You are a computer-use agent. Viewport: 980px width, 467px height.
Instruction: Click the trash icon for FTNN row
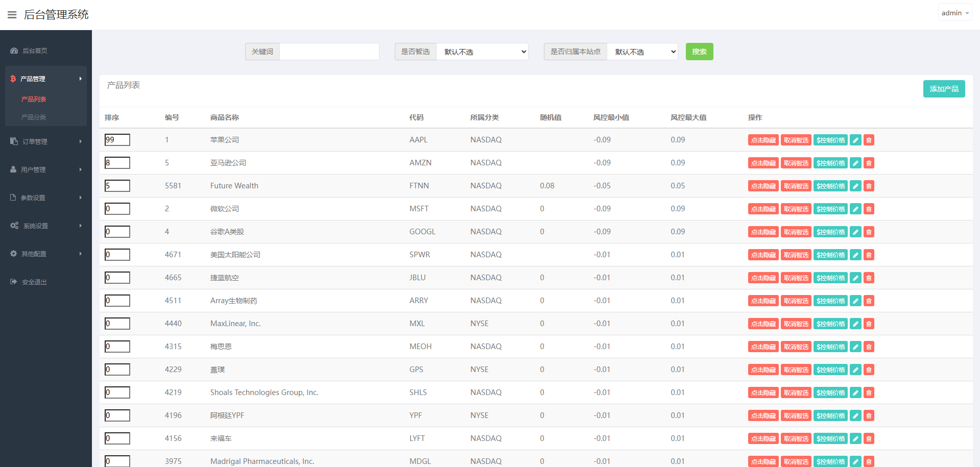[x=869, y=186]
